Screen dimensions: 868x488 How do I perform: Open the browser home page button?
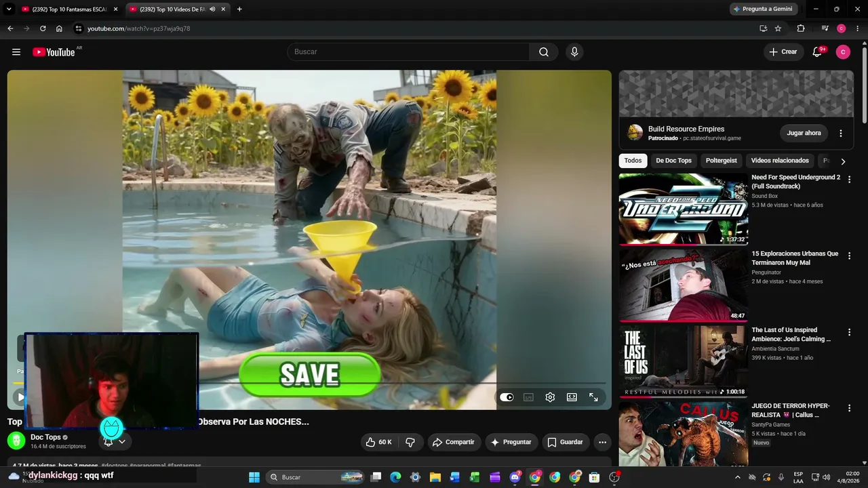click(59, 28)
